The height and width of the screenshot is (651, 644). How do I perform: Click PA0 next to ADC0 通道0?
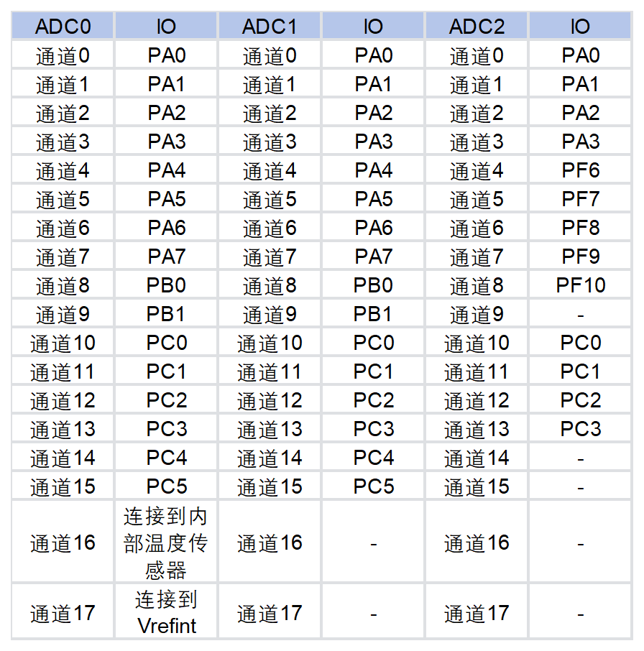point(166,55)
